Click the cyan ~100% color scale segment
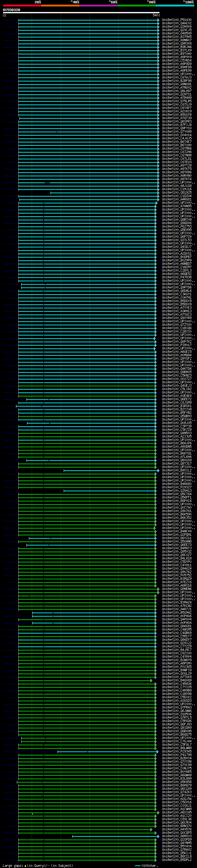 175,6
